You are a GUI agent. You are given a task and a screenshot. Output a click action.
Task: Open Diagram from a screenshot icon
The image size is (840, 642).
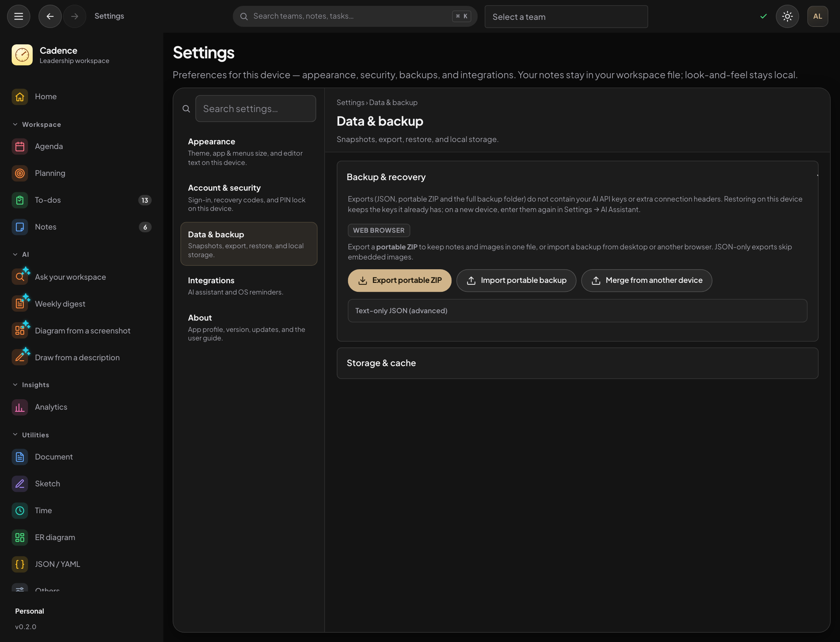click(x=20, y=331)
